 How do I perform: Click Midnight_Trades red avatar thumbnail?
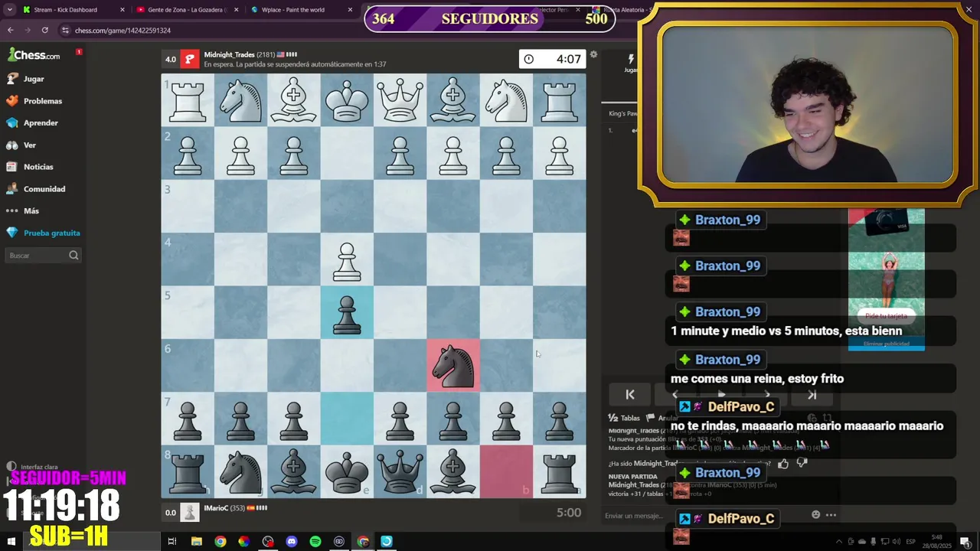(x=190, y=59)
